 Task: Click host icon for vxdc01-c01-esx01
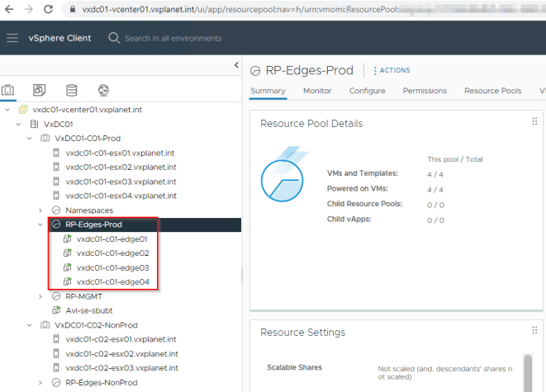56,153
